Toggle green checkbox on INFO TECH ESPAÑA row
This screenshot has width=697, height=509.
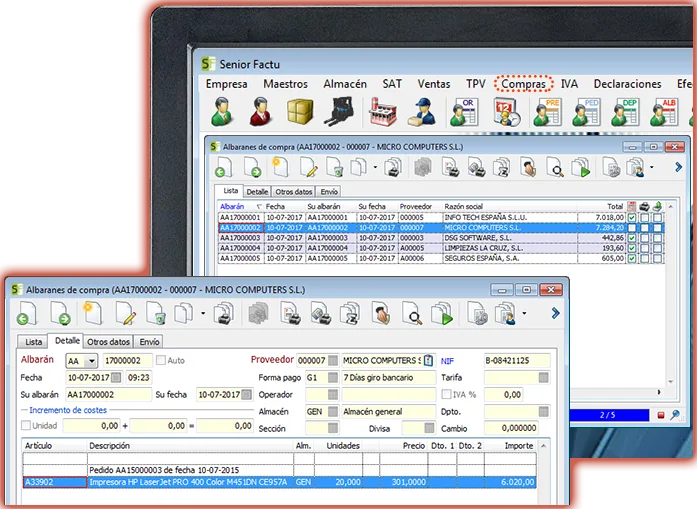tap(632, 217)
